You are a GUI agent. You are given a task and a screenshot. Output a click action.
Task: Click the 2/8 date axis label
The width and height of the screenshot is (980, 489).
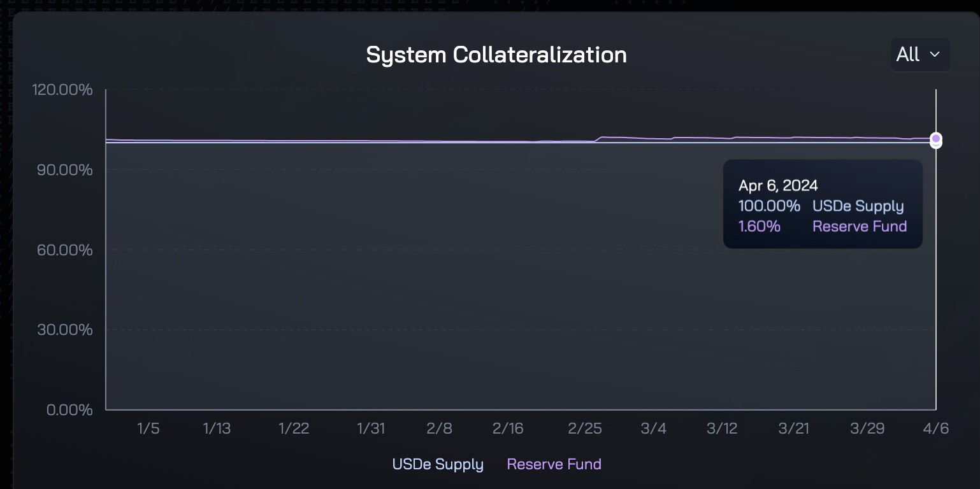tap(439, 429)
